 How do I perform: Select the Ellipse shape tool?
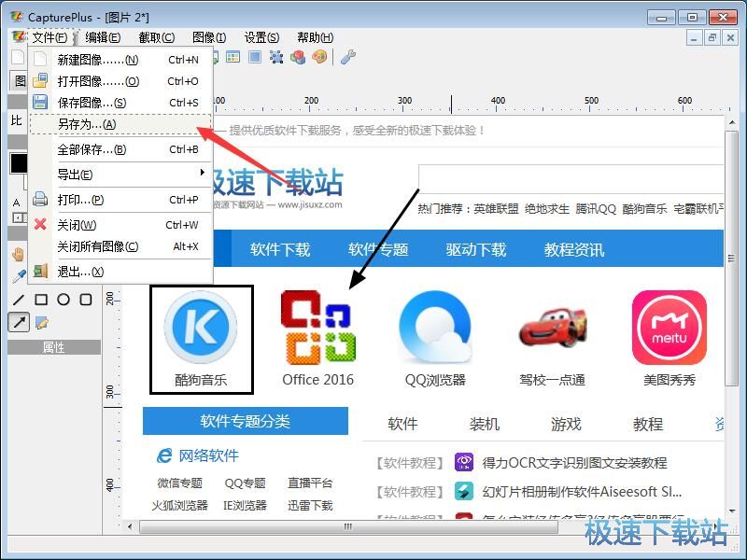click(63, 300)
